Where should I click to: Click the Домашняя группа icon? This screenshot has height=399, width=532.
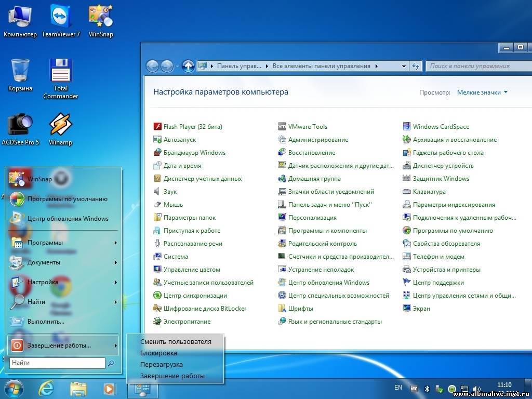282,179
